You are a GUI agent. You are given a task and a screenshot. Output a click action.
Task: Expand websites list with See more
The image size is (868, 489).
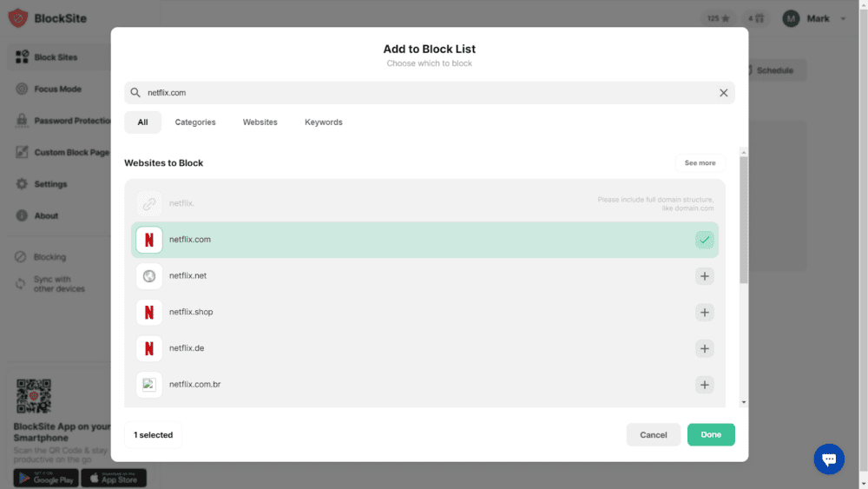700,163
